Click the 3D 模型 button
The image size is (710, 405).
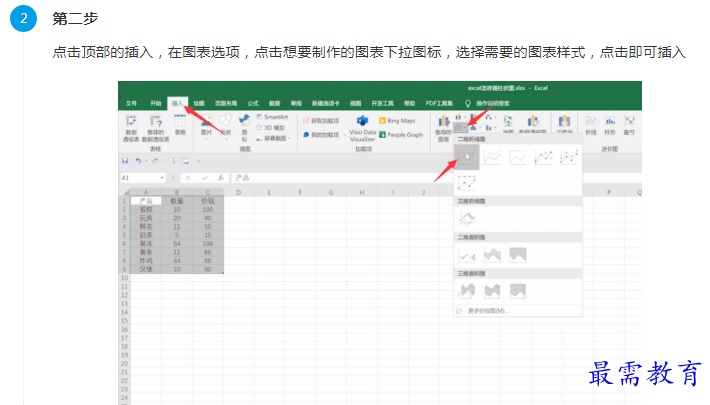271,128
